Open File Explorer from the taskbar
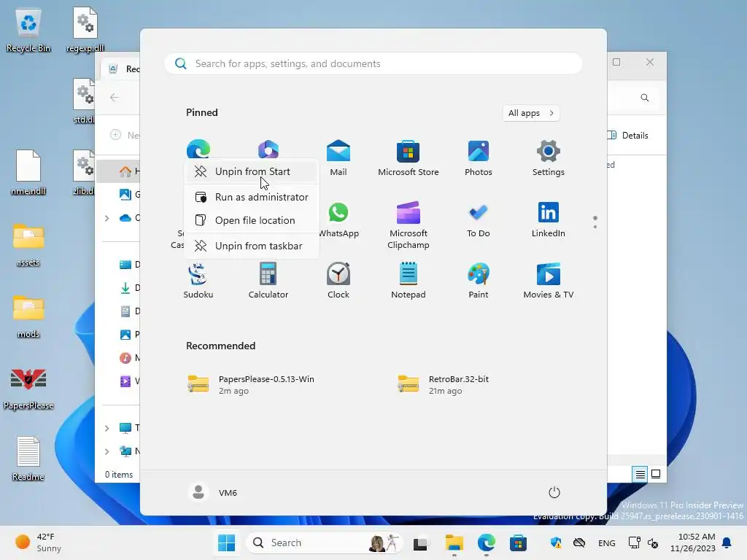 454,542
